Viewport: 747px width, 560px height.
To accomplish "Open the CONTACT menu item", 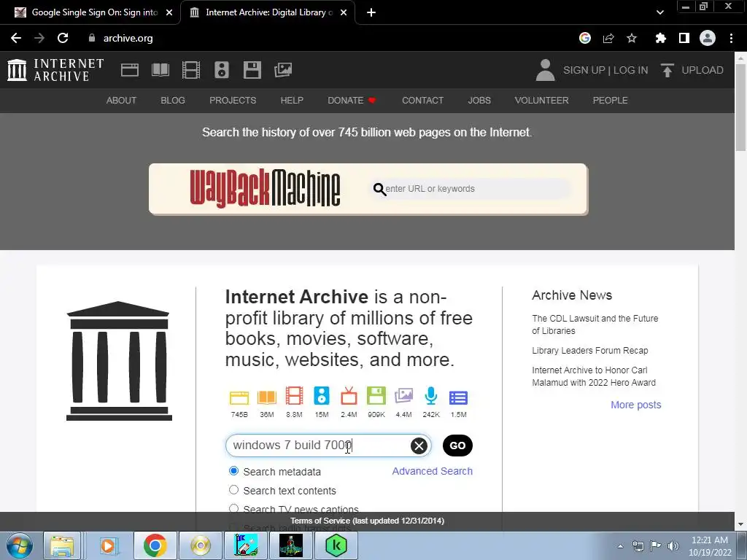I will tap(422, 101).
